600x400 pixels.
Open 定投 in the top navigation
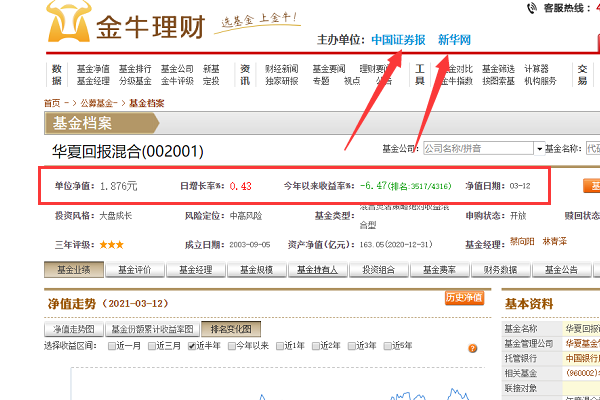click(x=211, y=81)
